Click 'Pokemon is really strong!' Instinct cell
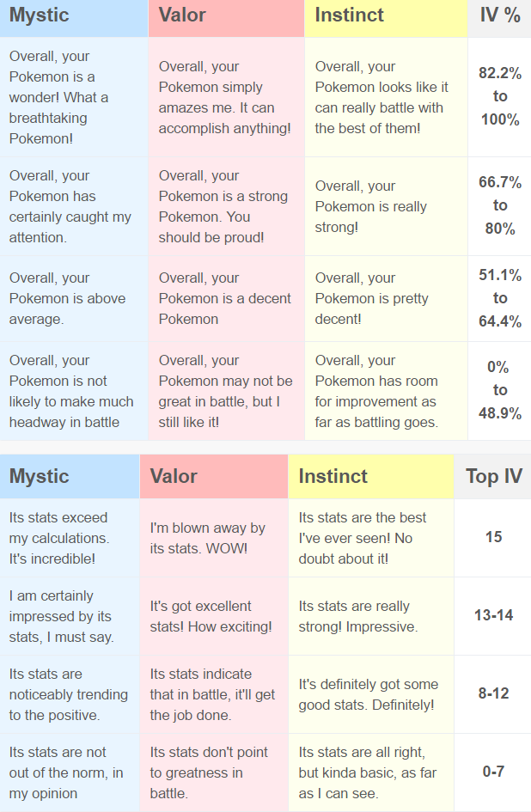 (x=386, y=206)
